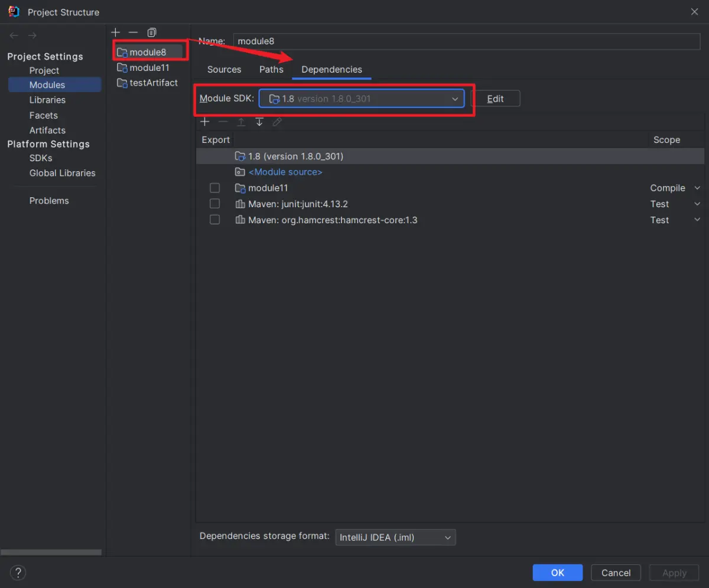Click the add module plus icon
Image resolution: width=709 pixels, height=588 pixels.
tap(116, 32)
